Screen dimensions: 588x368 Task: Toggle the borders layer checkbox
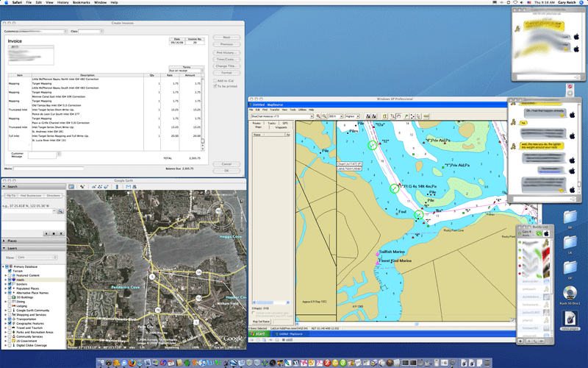click(x=10, y=284)
